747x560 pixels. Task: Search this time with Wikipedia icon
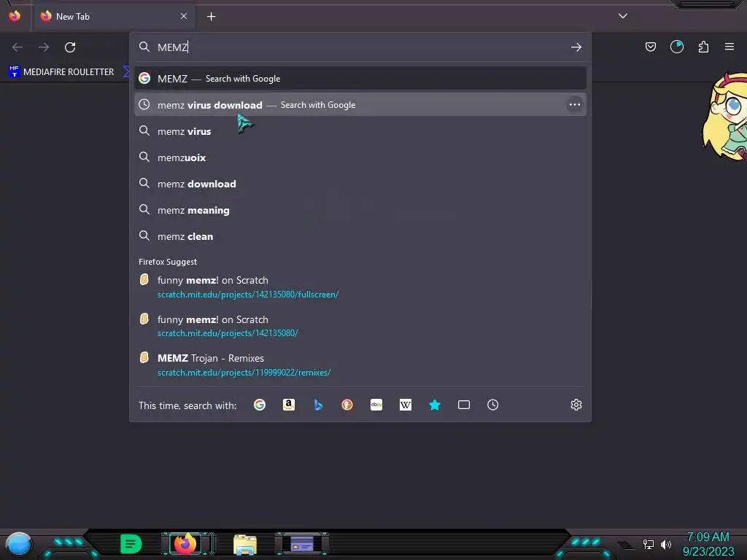click(406, 405)
